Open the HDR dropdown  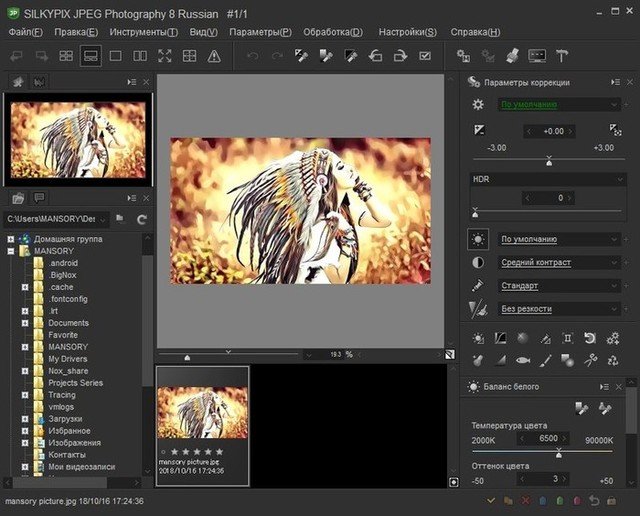coord(547,179)
